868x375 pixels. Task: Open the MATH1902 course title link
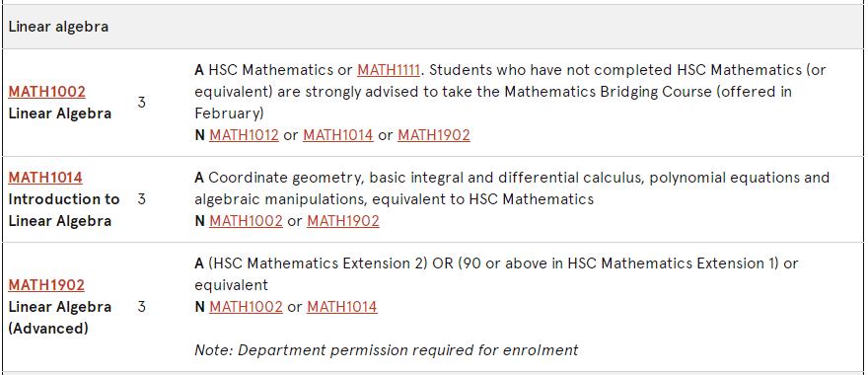[46, 285]
